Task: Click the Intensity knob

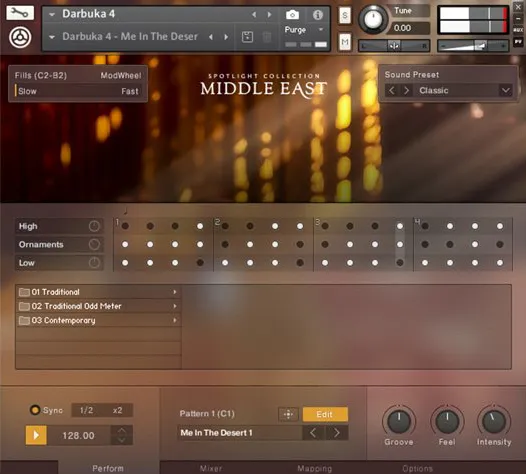Action: tap(494, 422)
